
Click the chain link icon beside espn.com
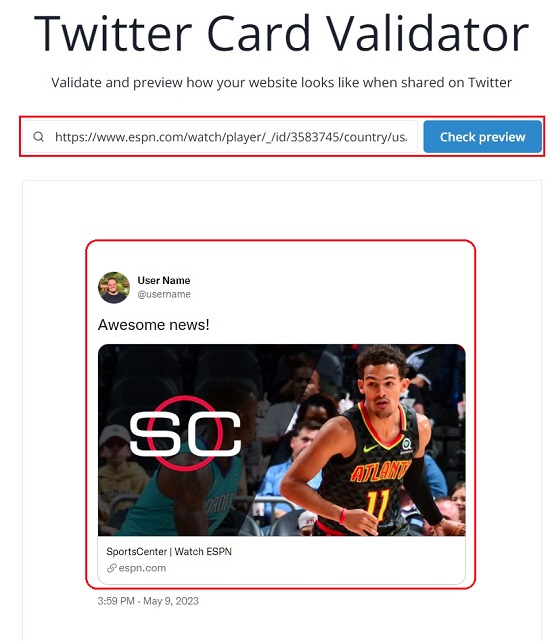pyautogui.click(x=111, y=568)
